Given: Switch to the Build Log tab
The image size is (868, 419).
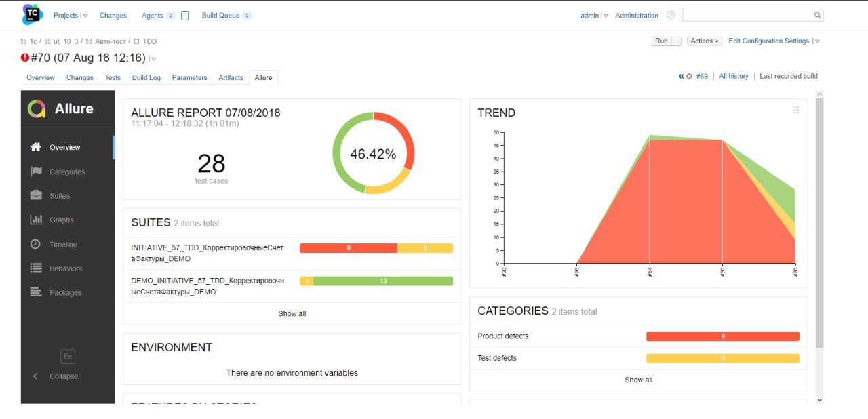Looking at the screenshot, I should pos(146,77).
